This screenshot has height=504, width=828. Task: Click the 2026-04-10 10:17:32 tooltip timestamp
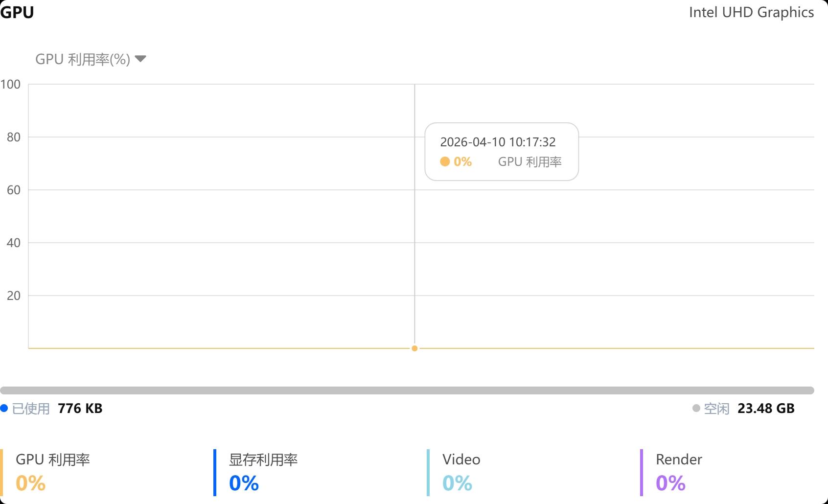[498, 142]
